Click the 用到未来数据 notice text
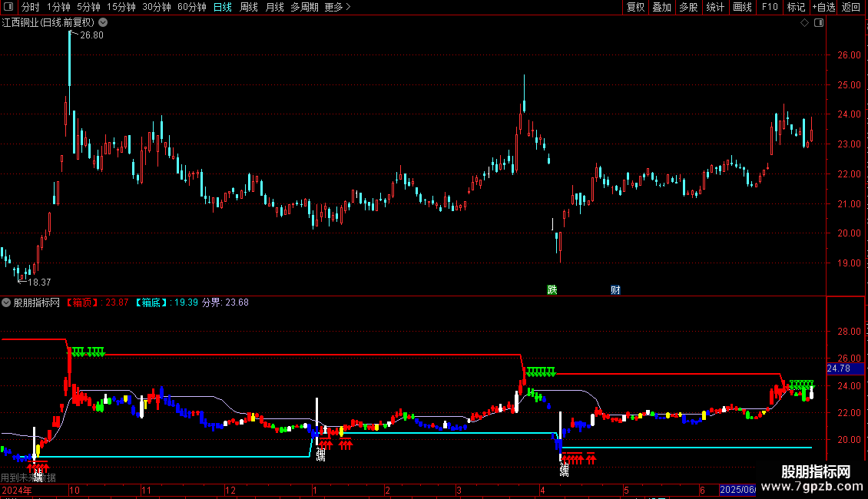 28,478
